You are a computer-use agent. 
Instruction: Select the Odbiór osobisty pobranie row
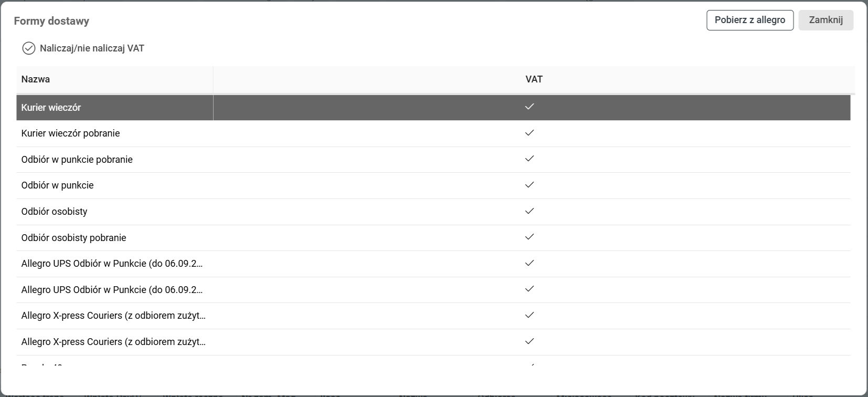[73, 238]
